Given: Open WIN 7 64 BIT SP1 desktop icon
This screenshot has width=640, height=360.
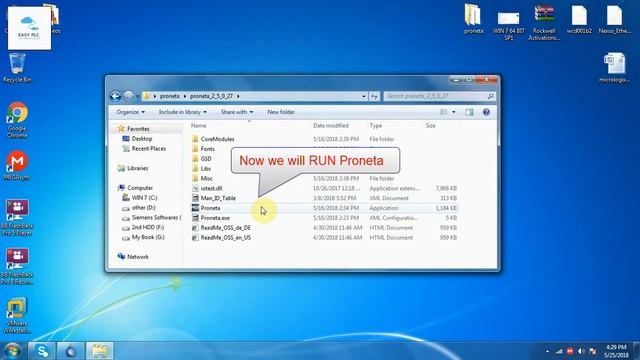Looking at the screenshot, I should coord(509,24).
